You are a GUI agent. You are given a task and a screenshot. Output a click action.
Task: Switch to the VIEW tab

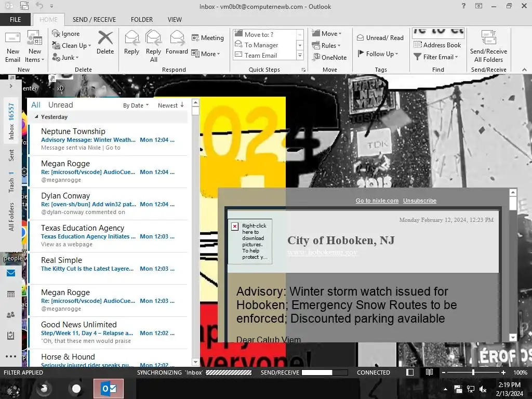(175, 19)
